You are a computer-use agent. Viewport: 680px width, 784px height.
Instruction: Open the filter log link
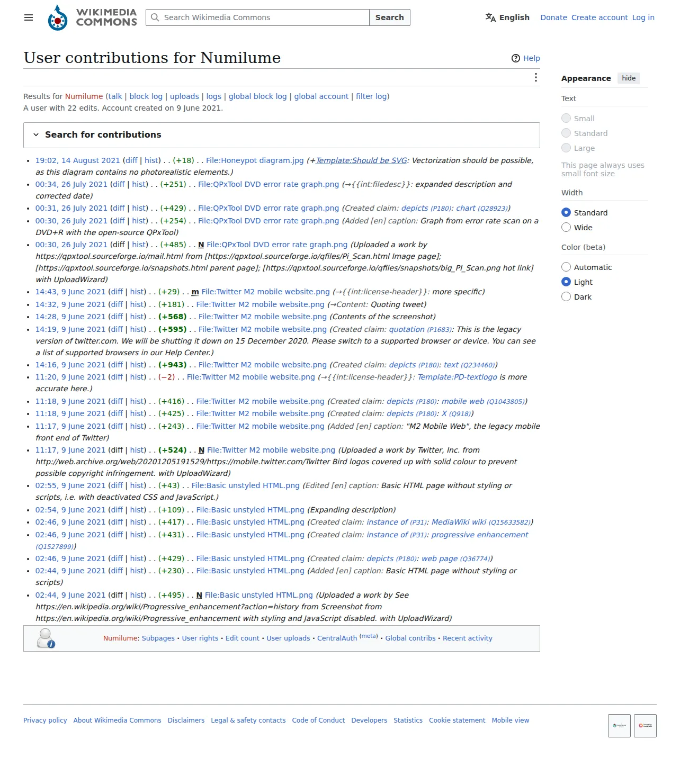[x=371, y=96]
